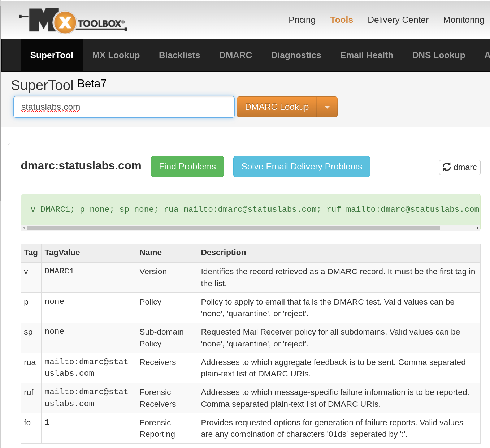490x448 pixels.
Task: Open the DMARC tab
Action: coord(235,55)
